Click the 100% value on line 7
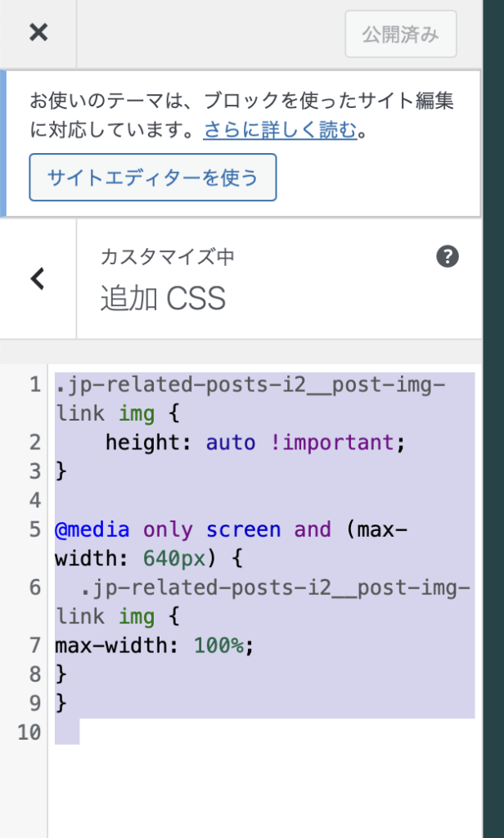504x838 pixels. [218, 645]
